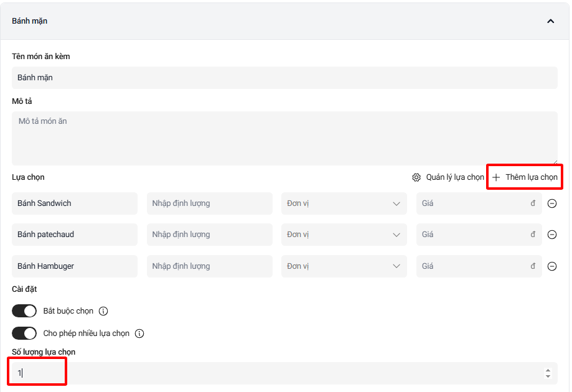Click the Mô tả món ăn text area
Screen dimensions: 572x392
(284, 138)
